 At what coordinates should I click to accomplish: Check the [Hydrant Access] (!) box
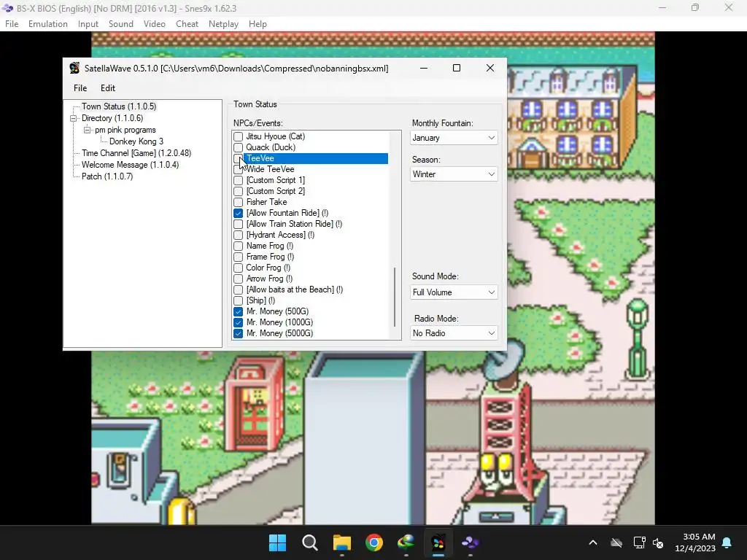pyautogui.click(x=239, y=236)
